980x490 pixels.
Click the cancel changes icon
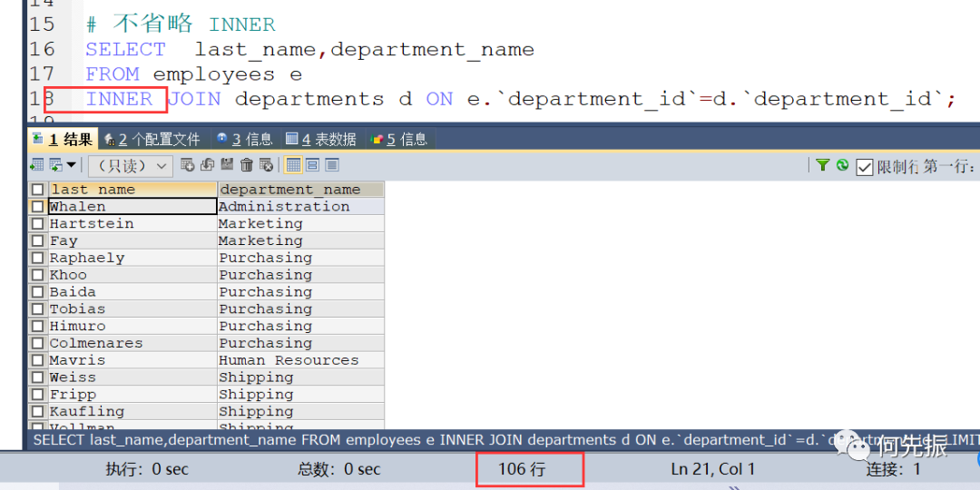pos(266,165)
